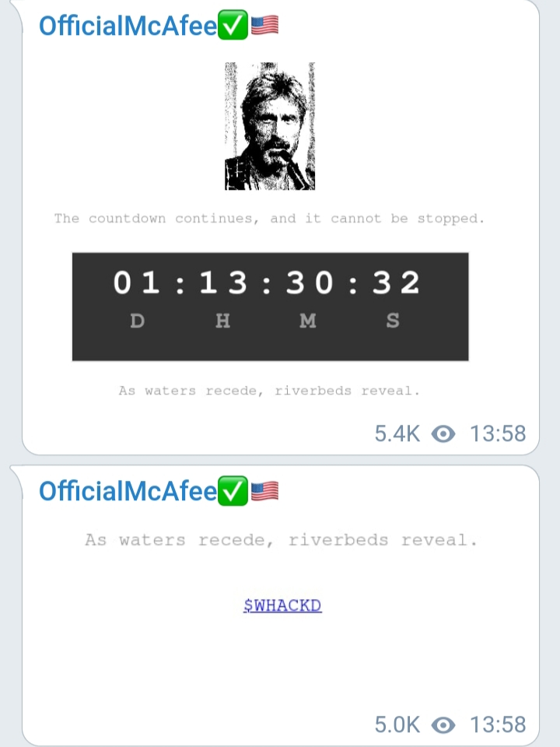Click the countdown timer digits 01:13:30:32
Image resolution: width=560 pixels, height=747 pixels.
(267, 282)
